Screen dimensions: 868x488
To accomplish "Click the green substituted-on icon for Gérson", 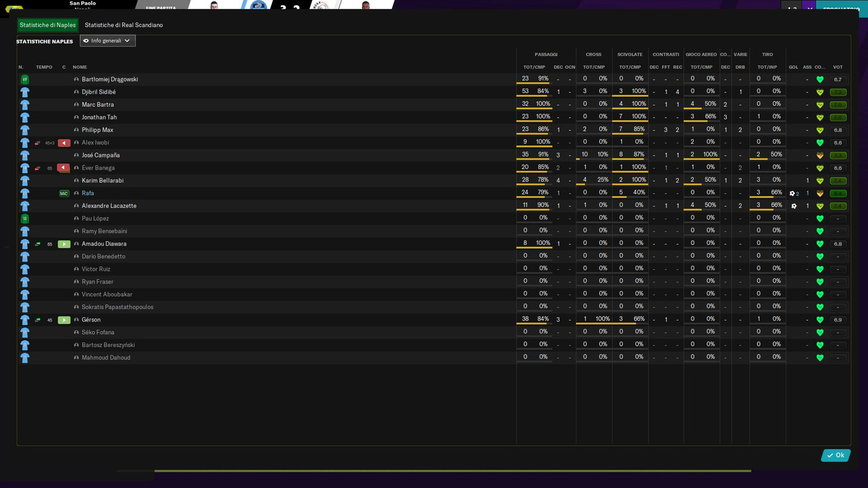I will click(64, 320).
